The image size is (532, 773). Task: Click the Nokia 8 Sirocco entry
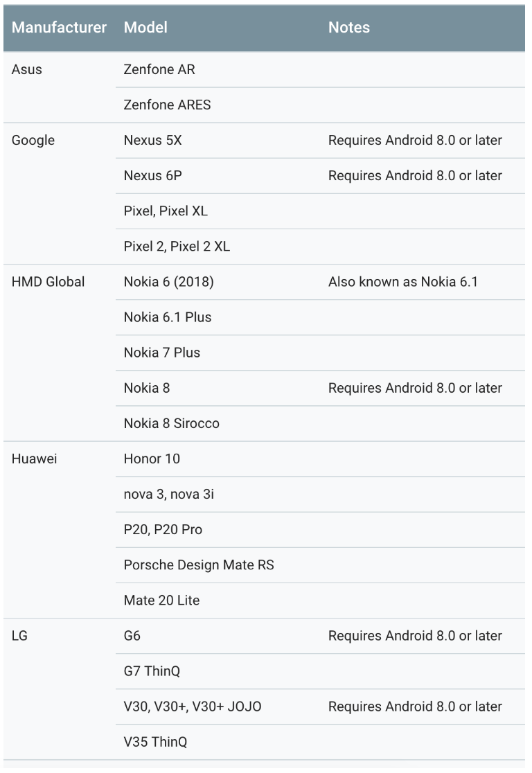tap(172, 423)
